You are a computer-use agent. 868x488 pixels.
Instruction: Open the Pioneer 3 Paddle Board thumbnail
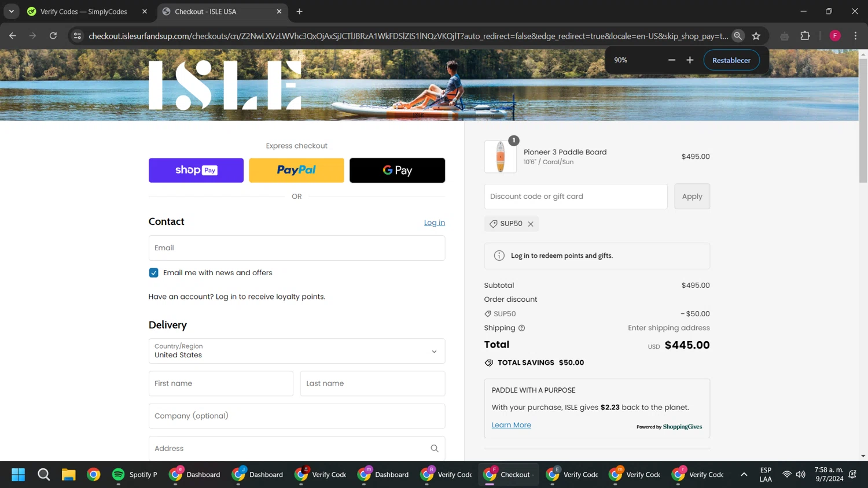click(501, 157)
